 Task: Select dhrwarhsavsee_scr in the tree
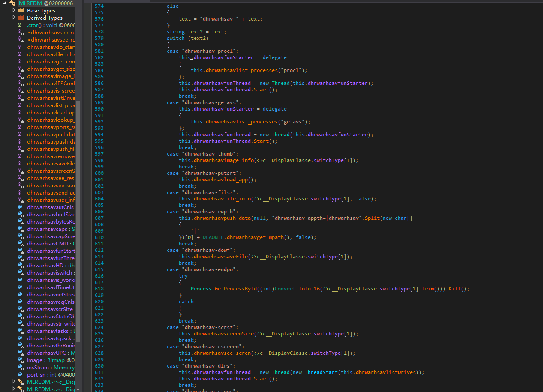[51, 185]
